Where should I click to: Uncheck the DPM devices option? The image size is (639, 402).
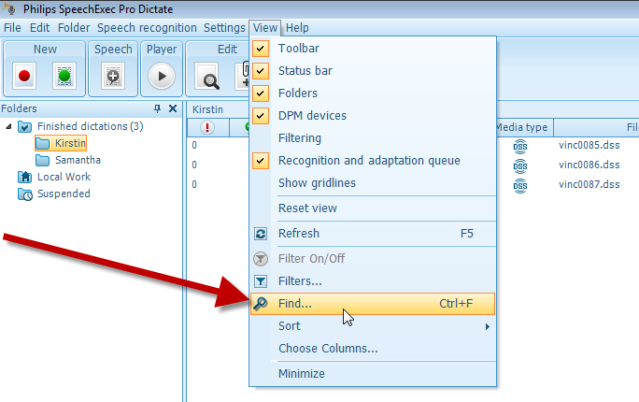point(260,116)
